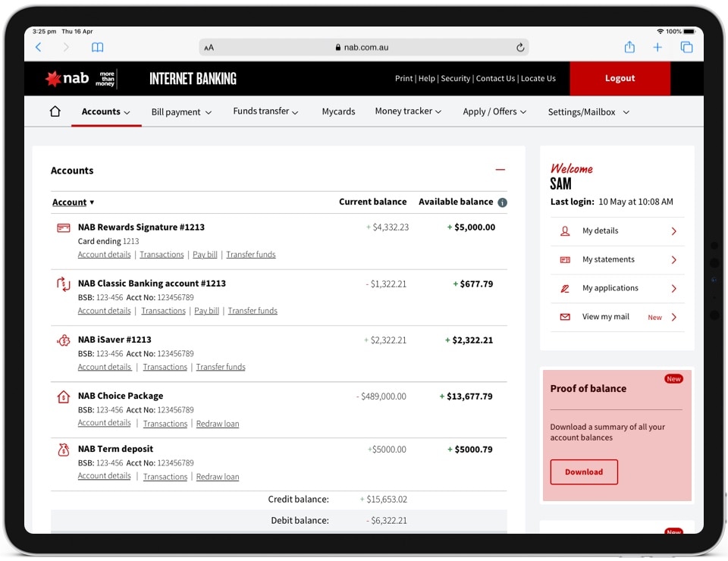The image size is (728, 561).
Task: View Transactions for NAB Choice Package
Action: click(165, 424)
